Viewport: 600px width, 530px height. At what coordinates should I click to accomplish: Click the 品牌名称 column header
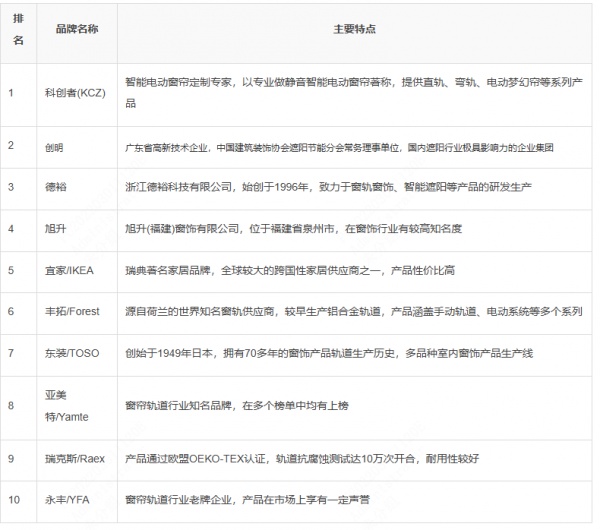click(x=77, y=30)
